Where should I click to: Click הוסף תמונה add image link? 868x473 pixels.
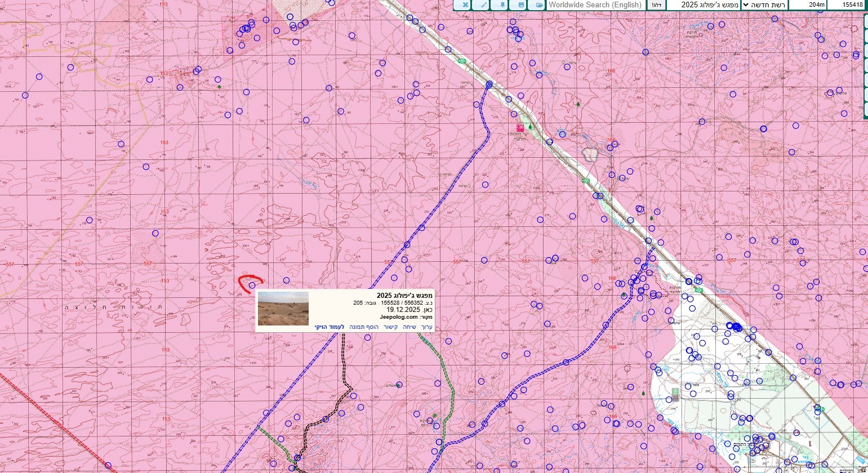[363, 327]
